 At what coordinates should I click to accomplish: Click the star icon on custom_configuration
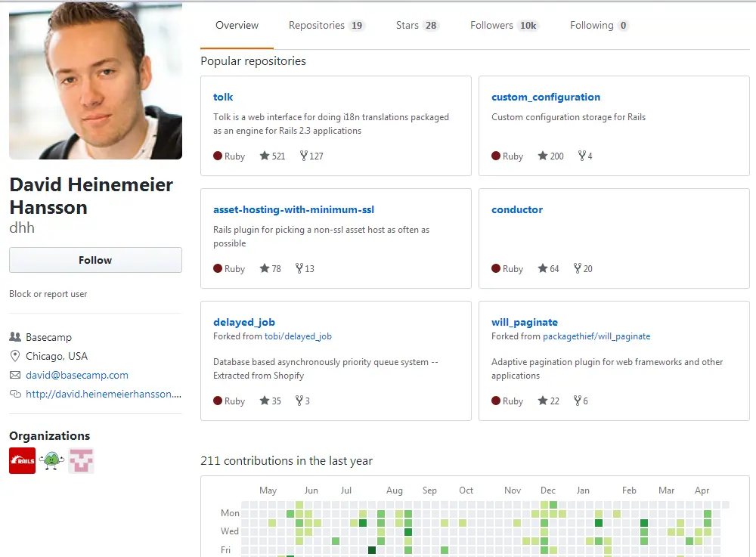pyautogui.click(x=543, y=156)
